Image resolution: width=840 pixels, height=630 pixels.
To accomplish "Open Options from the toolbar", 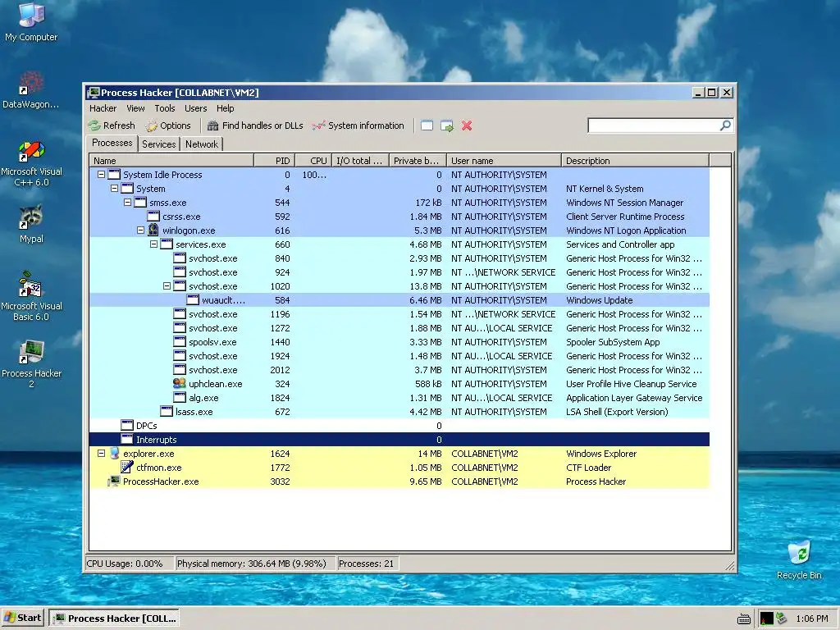I will tap(168, 126).
